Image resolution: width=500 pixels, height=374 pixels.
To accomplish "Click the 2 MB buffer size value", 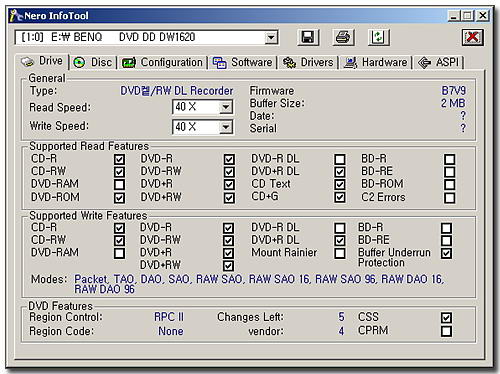I will pos(453,103).
